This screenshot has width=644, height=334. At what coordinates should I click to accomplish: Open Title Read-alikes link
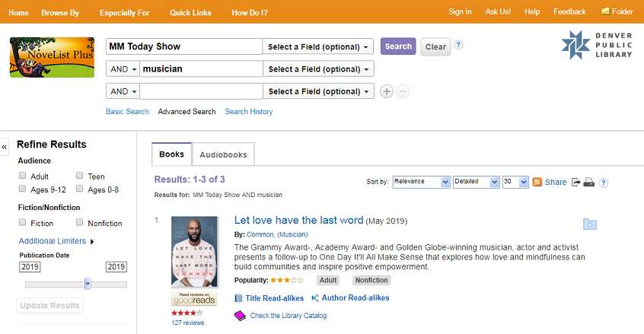(x=274, y=298)
